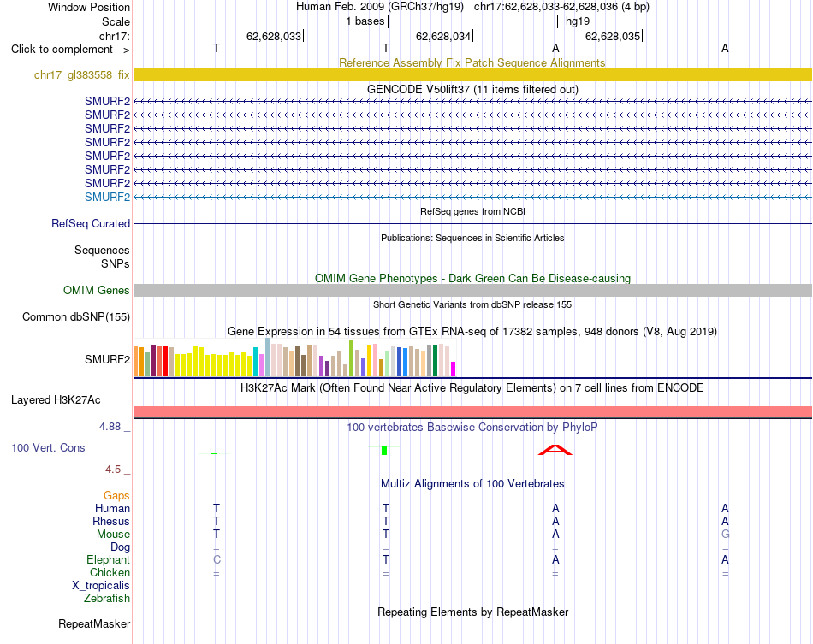813x644 pixels.
Task: Click the C base in the Elephant row
Action: click(217, 560)
